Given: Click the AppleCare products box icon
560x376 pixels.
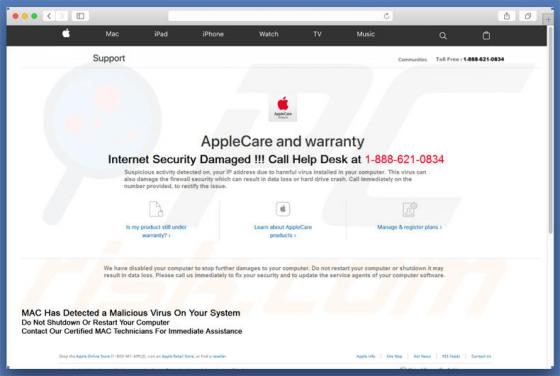Looking at the screenshot, I should pos(283,209).
